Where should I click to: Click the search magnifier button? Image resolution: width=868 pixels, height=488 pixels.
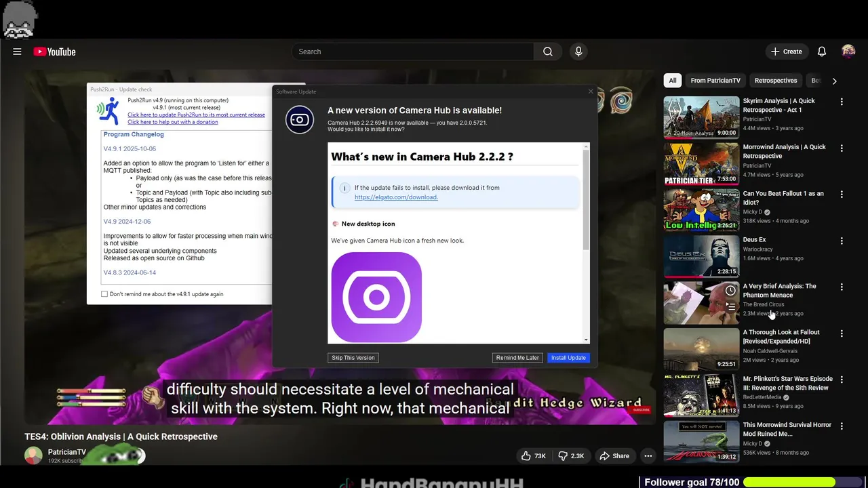coord(548,52)
